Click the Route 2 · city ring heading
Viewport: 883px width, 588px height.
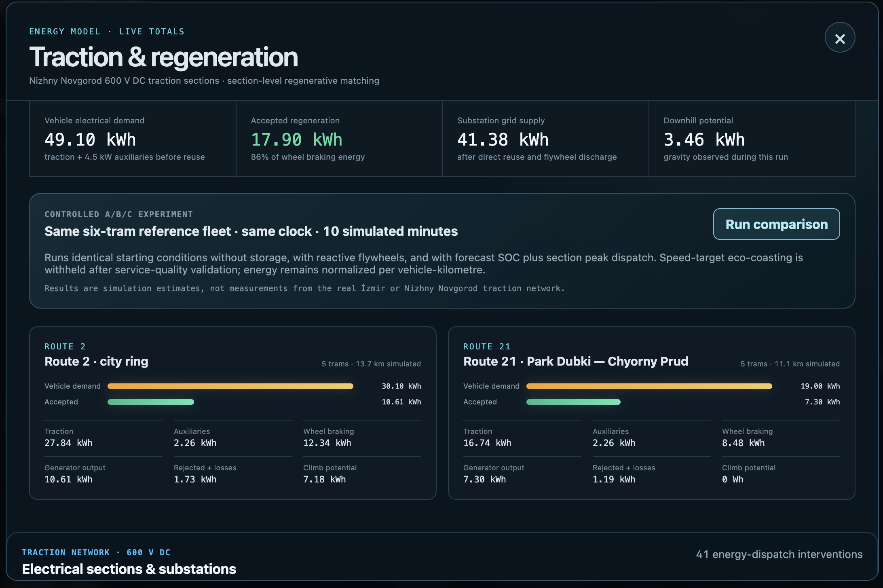[96, 361]
